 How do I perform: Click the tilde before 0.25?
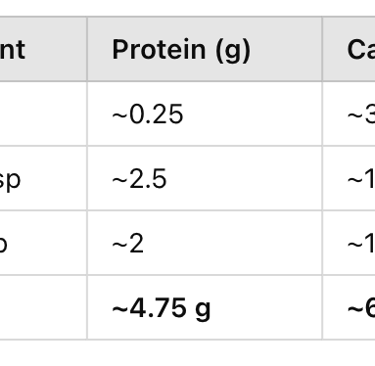(x=120, y=116)
